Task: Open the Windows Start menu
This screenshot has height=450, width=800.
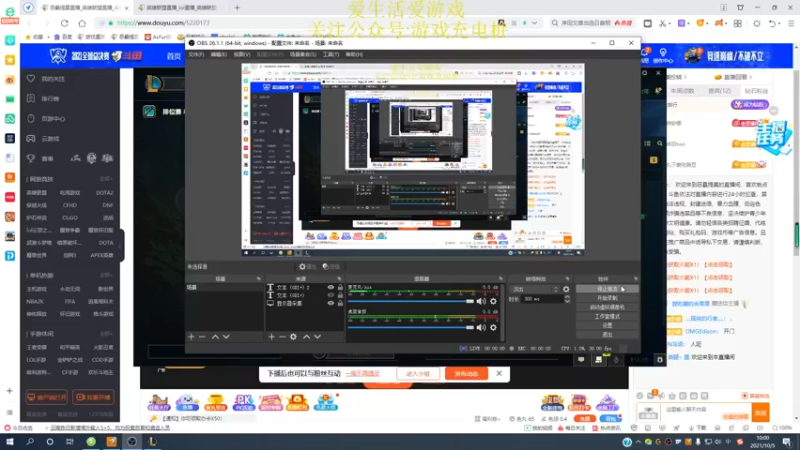Action: point(10,442)
